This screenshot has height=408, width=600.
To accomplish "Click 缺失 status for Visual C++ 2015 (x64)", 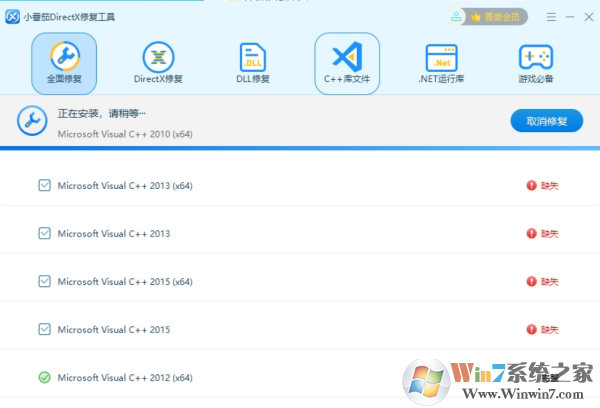I will click(x=542, y=281).
